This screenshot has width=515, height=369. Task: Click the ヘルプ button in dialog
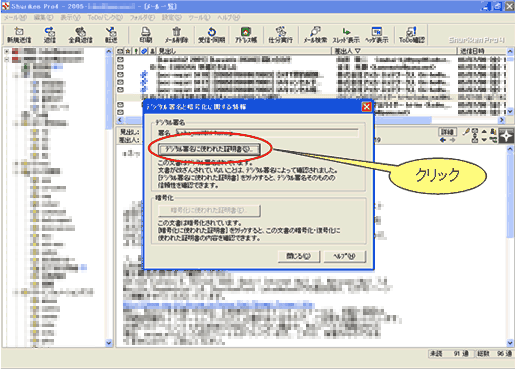click(344, 256)
